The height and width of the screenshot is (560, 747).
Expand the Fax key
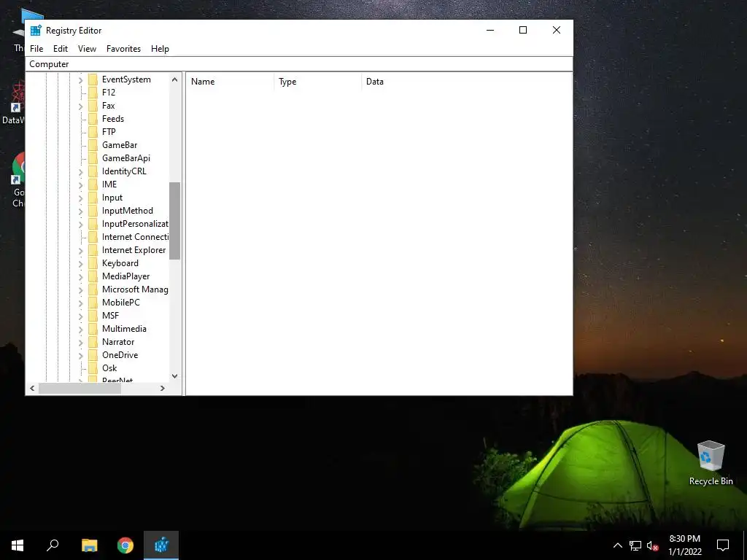click(80, 106)
